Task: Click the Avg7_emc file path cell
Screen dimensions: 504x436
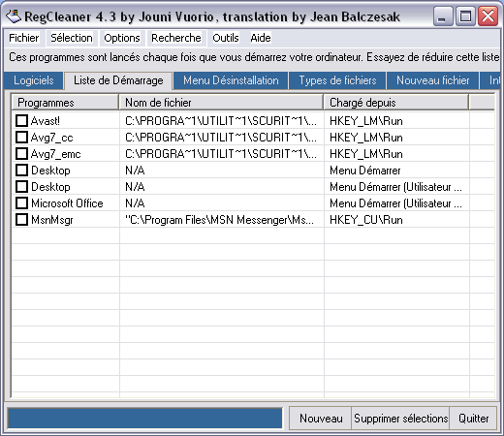Action: (x=222, y=154)
